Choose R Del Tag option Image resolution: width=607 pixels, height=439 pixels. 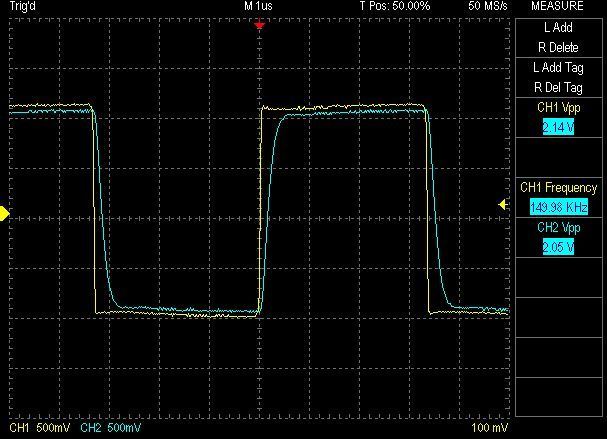[x=558, y=87]
